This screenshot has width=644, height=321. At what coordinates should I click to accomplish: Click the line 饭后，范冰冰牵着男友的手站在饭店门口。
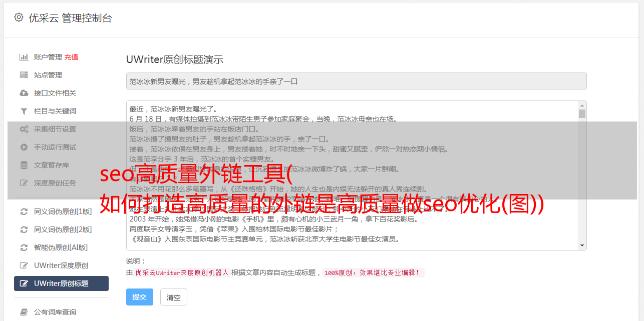click(x=195, y=129)
